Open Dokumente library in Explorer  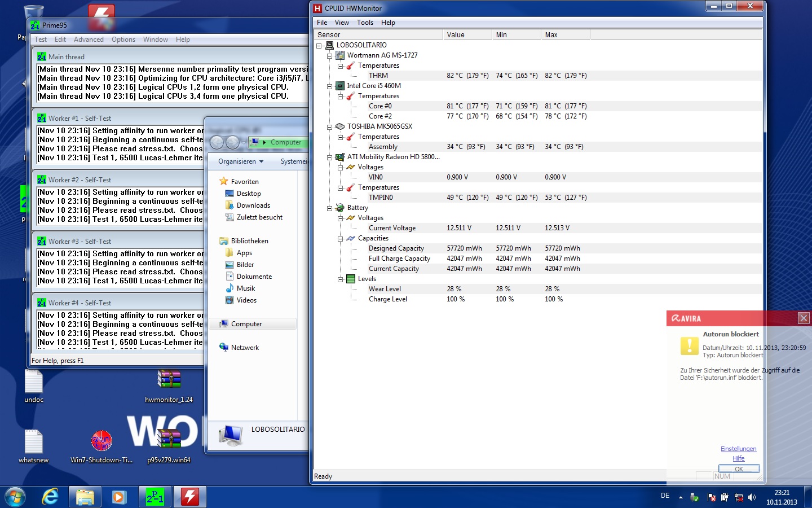click(x=254, y=277)
